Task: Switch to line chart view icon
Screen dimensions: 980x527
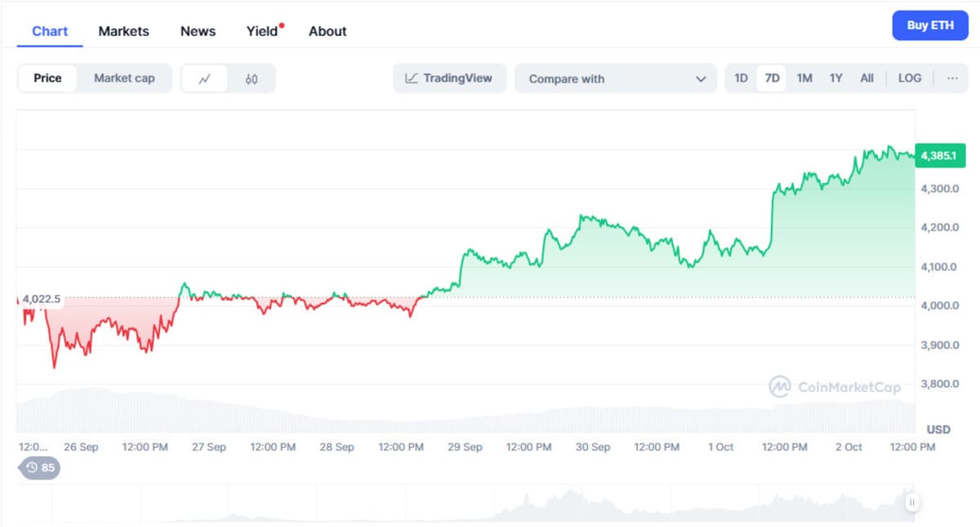Action: [x=204, y=78]
